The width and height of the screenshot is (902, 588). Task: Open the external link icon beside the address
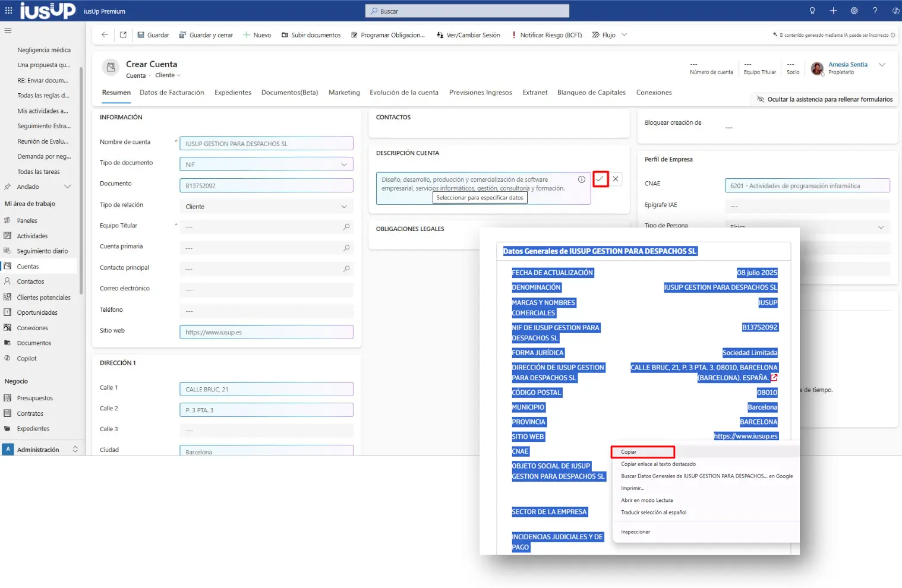[x=774, y=378]
